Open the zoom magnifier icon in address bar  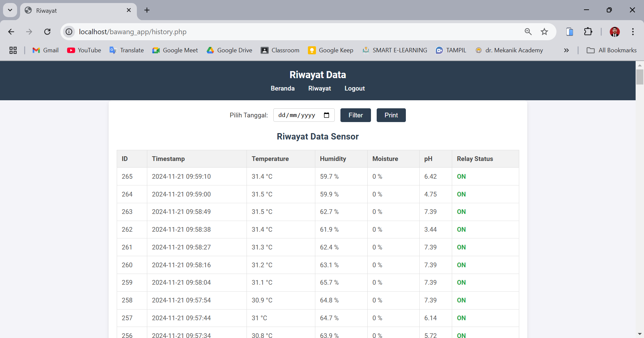[x=528, y=32]
